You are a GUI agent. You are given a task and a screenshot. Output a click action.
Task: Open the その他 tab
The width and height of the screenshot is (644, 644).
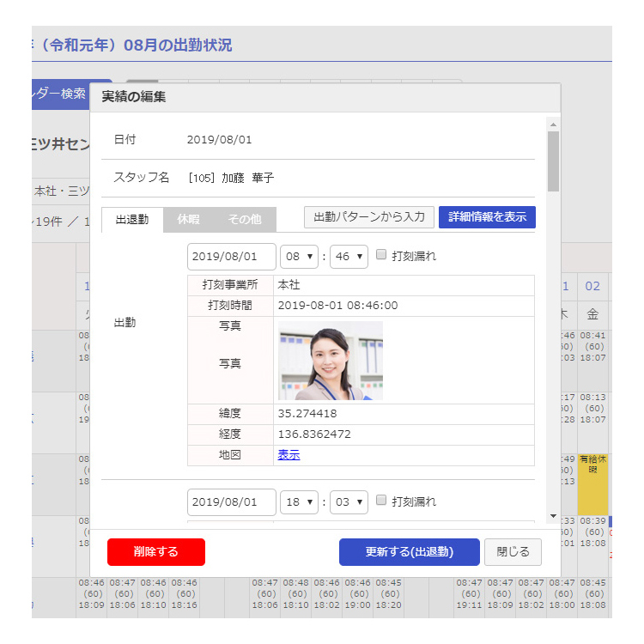[245, 219]
